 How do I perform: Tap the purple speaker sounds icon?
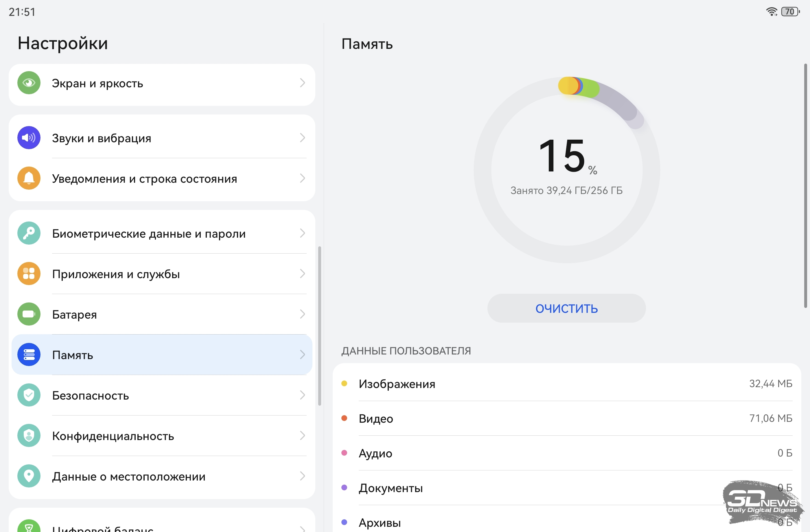29,138
